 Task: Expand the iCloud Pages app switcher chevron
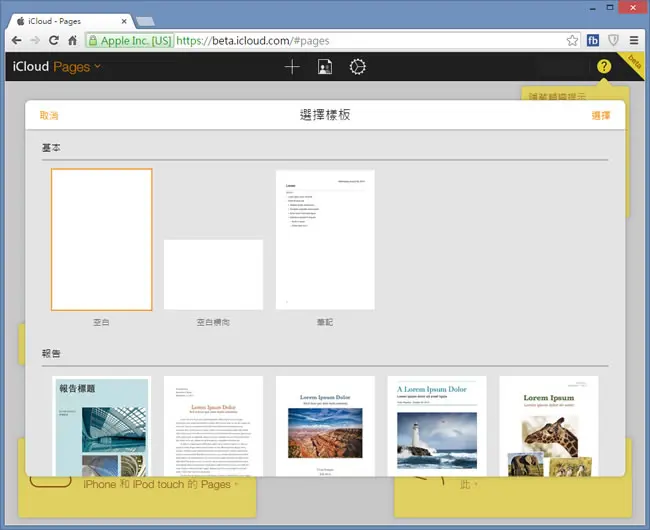coord(97,66)
